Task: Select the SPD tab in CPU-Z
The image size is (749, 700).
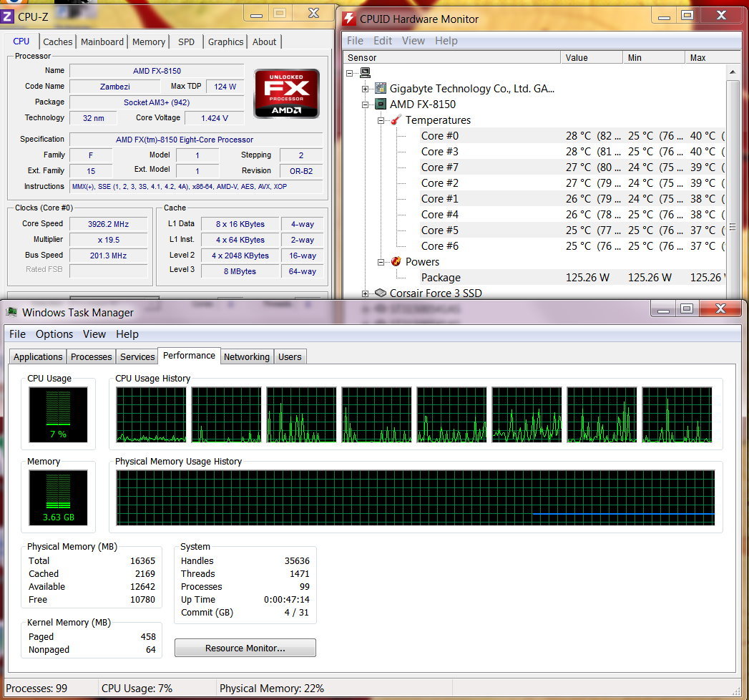Action: [x=186, y=42]
